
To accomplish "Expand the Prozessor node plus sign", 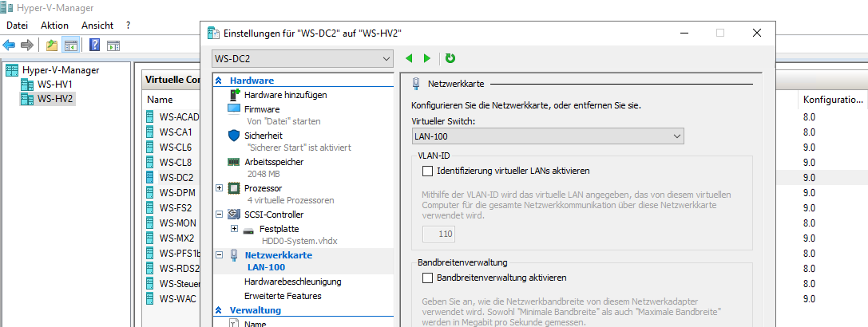I will (x=219, y=188).
